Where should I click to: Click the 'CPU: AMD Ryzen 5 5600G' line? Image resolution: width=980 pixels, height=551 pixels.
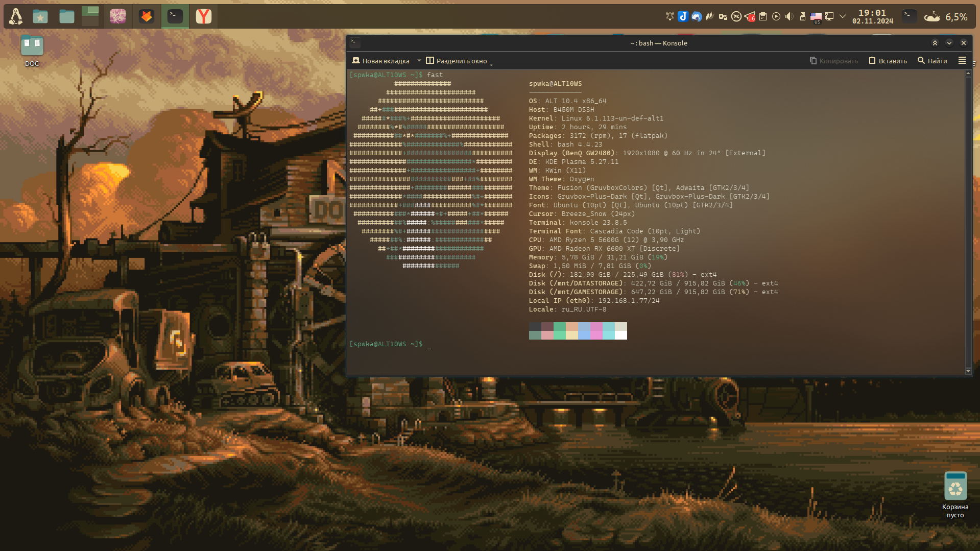(x=606, y=240)
